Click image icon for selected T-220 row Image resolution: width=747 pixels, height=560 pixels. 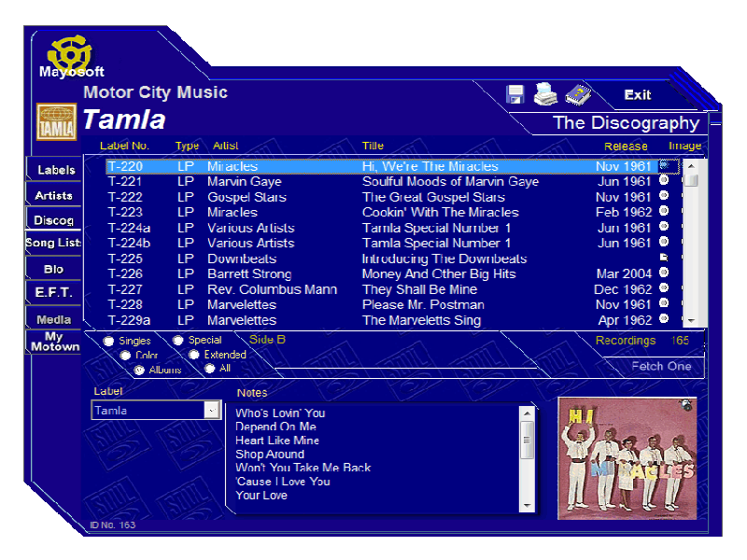click(x=666, y=165)
